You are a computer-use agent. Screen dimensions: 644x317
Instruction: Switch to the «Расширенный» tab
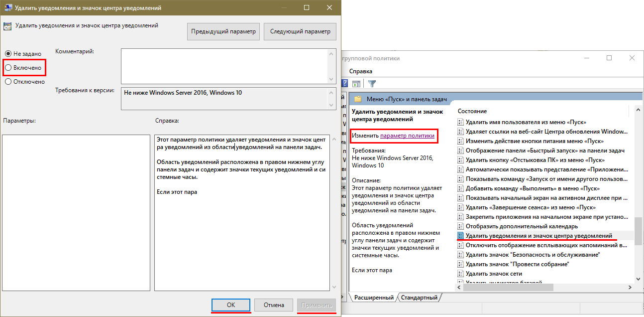tap(374, 298)
